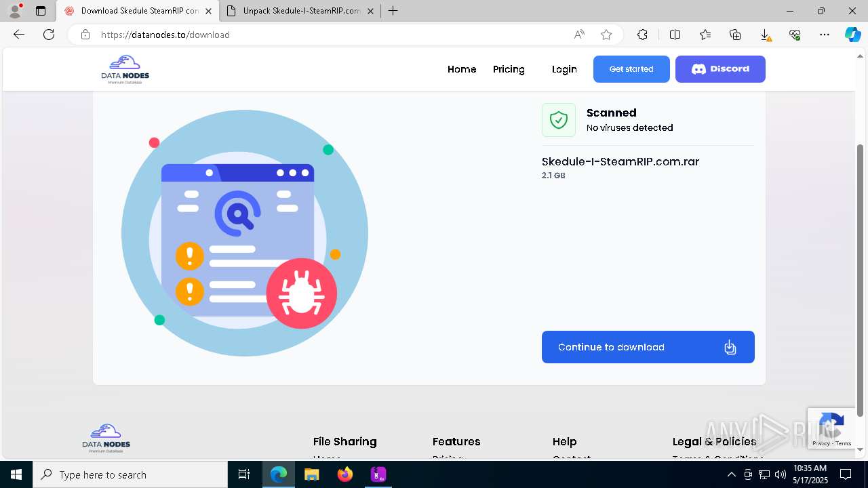The height and width of the screenshot is (488, 868).
Task: Open the Home nav link
Action: pos(462,69)
